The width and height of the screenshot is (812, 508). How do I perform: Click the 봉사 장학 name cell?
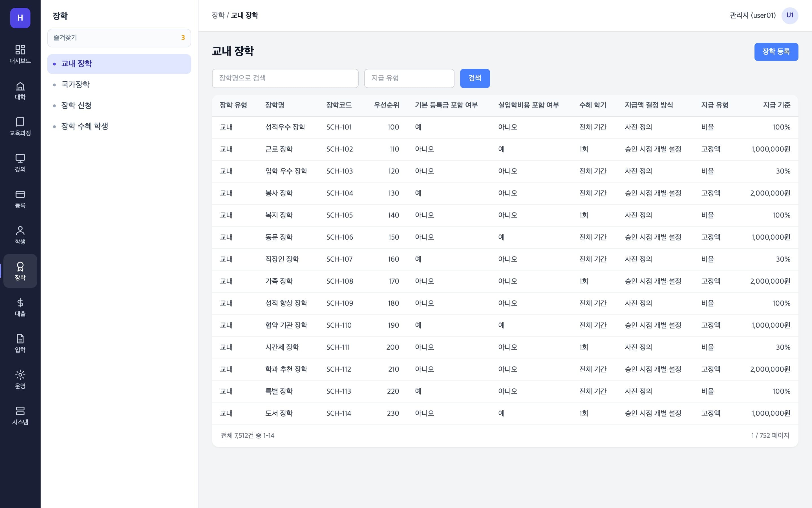tap(279, 193)
